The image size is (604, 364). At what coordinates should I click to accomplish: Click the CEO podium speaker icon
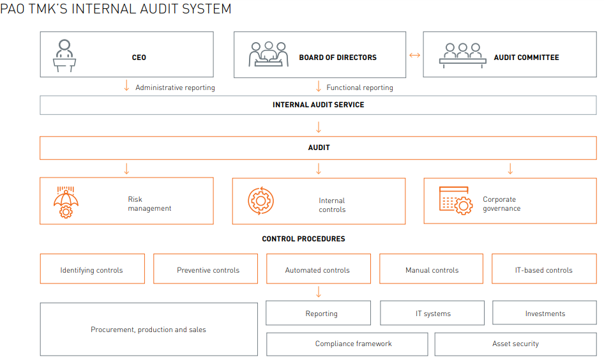(64, 56)
